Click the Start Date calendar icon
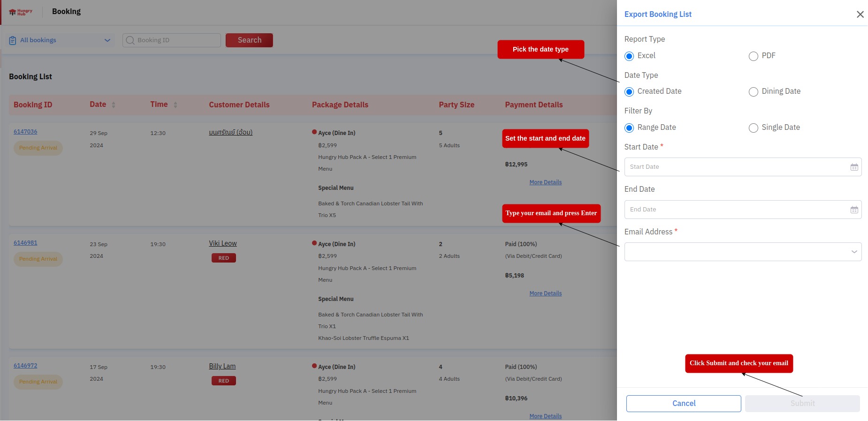Image resolution: width=868 pixels, height=421 pixels. [854, 167]
